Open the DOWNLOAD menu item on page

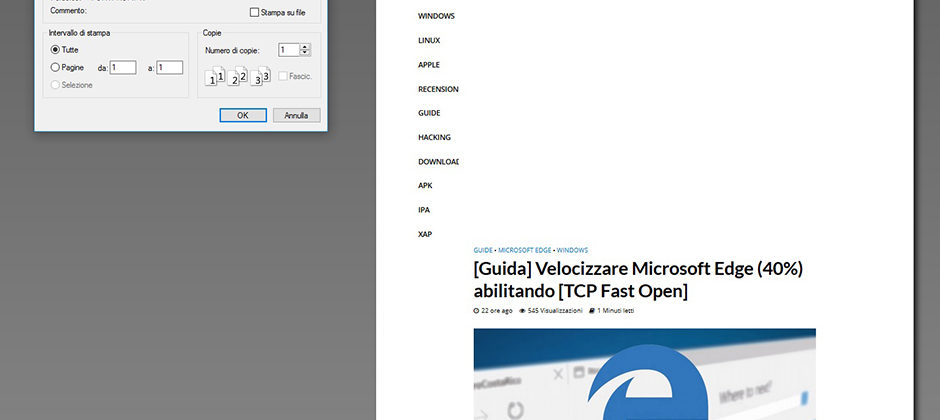438,162
